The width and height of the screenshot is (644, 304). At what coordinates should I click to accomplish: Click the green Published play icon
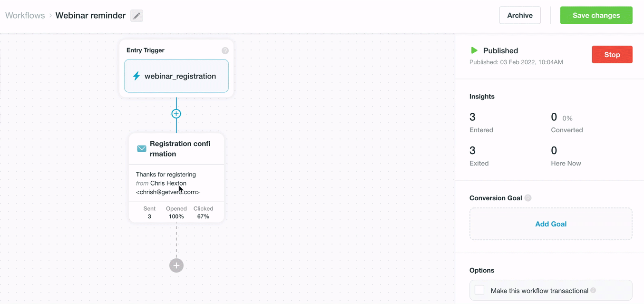474,50
